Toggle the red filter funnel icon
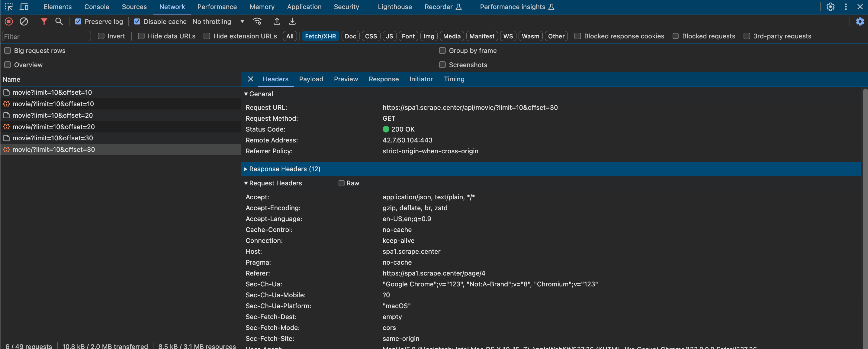868x349 pixels. click(x=44, y=21)
